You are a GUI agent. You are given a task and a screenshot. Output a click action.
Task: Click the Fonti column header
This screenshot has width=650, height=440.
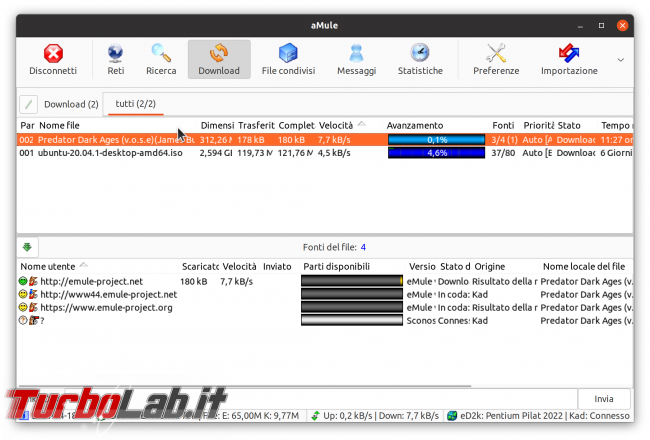point(503,125)
